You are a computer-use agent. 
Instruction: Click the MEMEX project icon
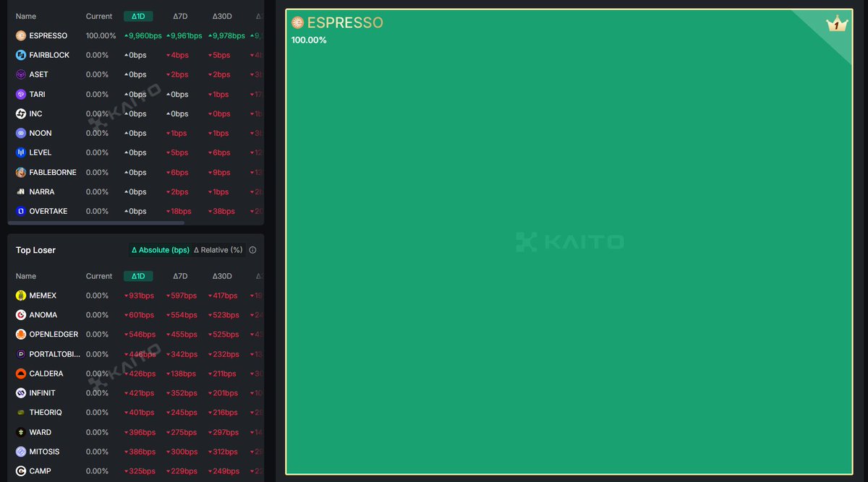(x=21, y=296)
